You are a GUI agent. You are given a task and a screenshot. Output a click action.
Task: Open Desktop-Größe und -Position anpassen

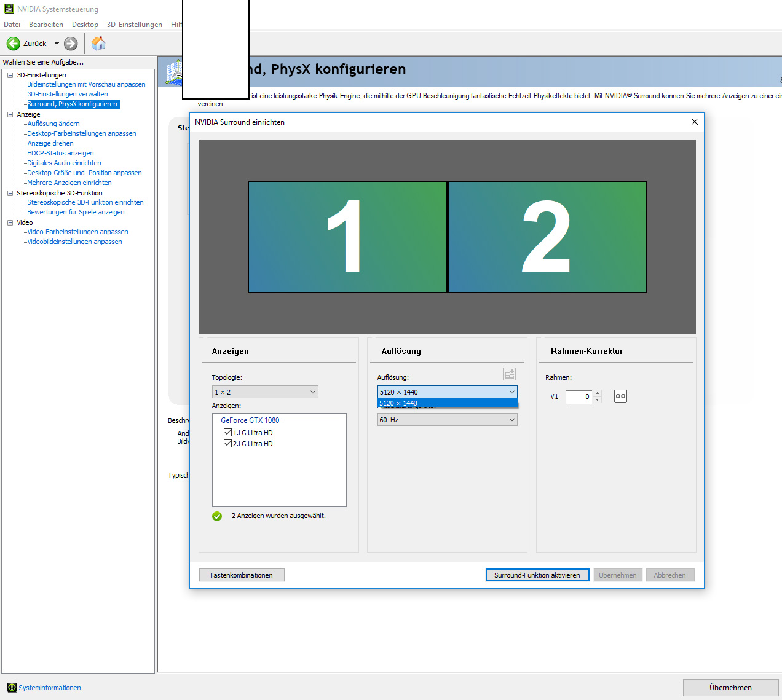[84, 173]
